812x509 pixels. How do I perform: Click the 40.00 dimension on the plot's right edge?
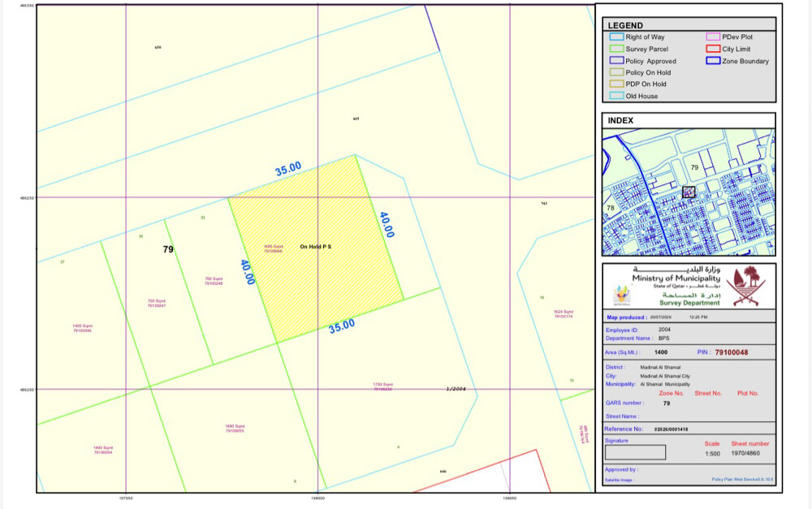(x=387, y=225)
